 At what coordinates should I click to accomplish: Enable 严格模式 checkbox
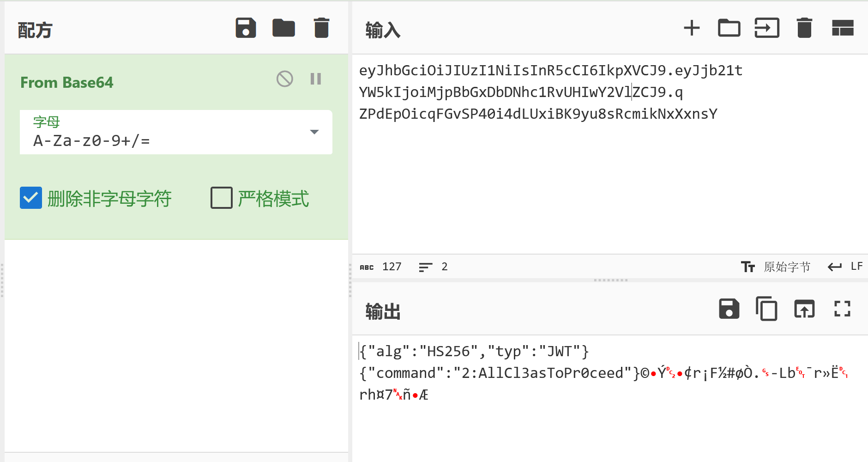click(x=222, y=198)
